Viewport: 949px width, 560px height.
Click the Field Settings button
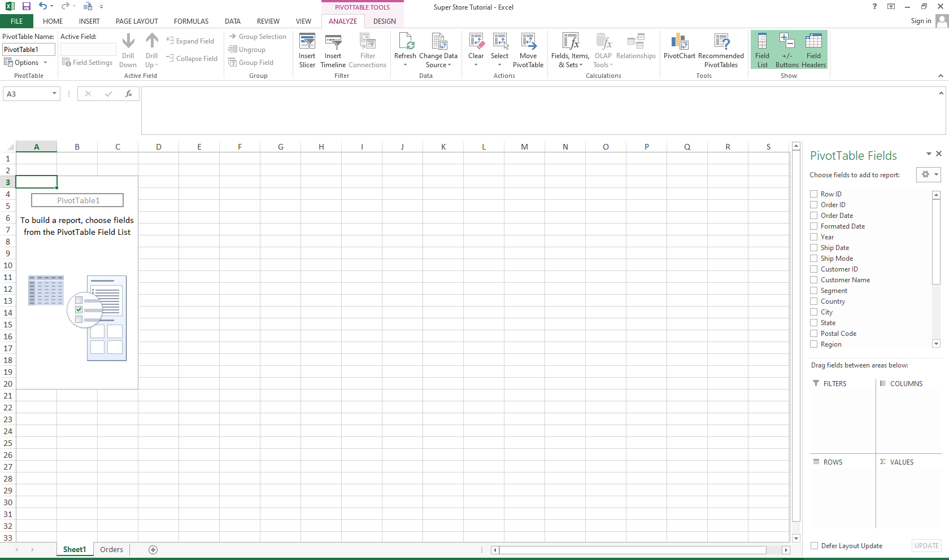coord(88,62)
